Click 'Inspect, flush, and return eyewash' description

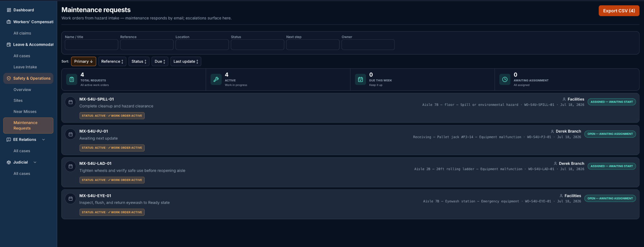pos(125,203)
